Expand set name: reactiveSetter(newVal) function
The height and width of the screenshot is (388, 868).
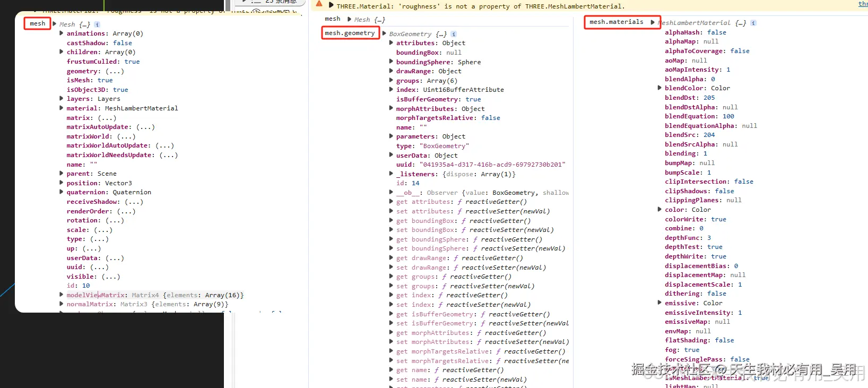391,380
